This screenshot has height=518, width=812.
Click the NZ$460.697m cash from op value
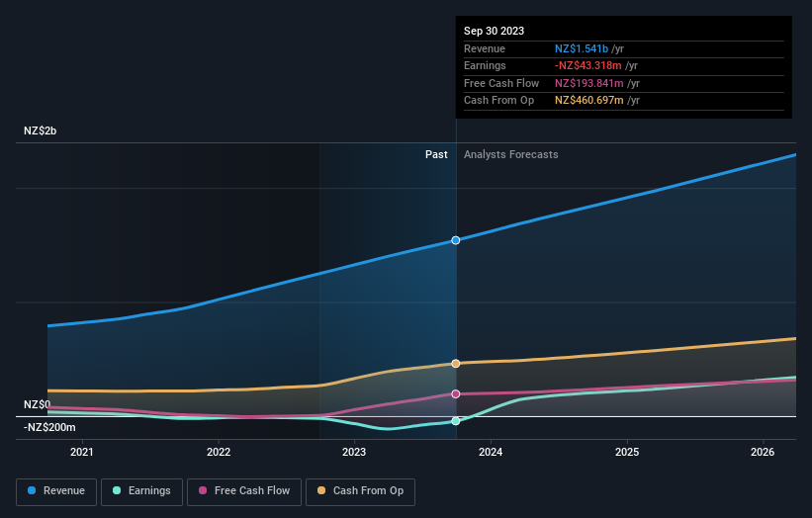tap(589, 101)
